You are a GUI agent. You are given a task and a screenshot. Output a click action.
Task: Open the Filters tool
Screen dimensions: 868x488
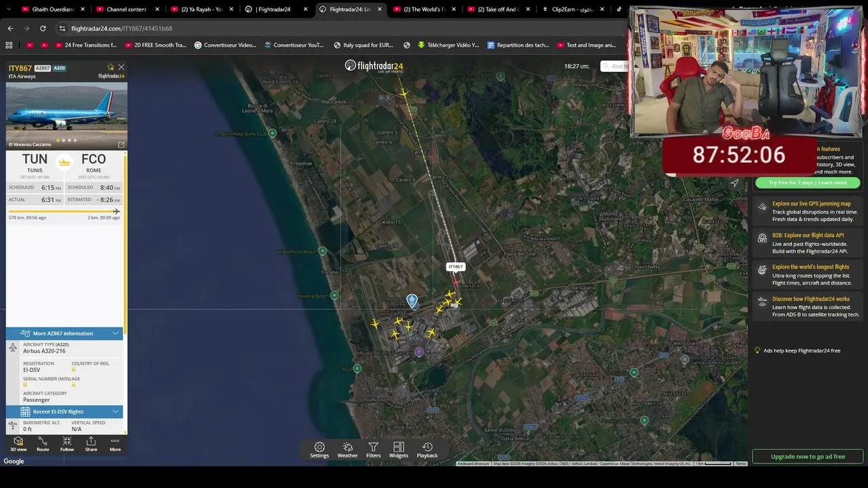(x=374, y=450)
